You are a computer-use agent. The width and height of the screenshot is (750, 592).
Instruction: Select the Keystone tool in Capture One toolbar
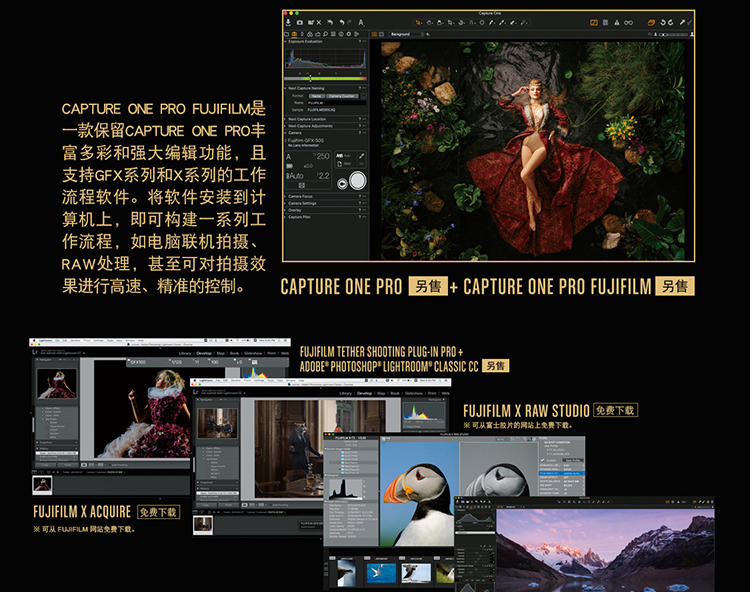[x=472, y=22]
